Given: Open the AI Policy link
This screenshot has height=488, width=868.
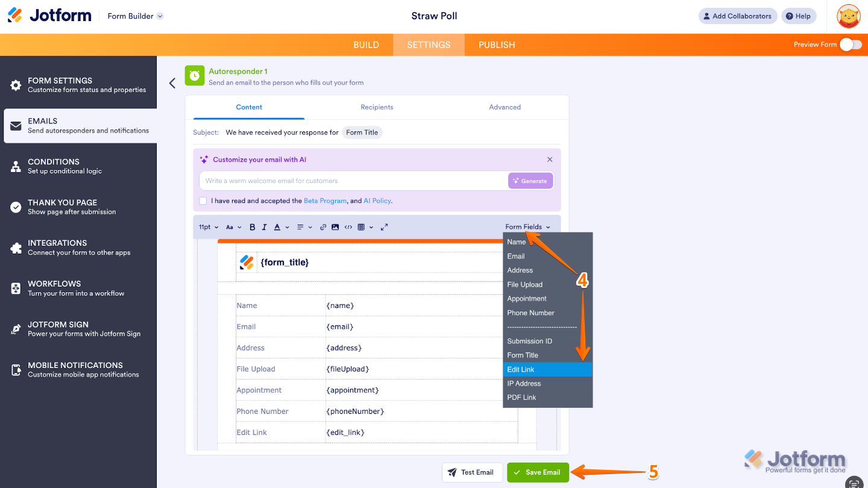Looking at the screenshot, I should coord(377,201).
